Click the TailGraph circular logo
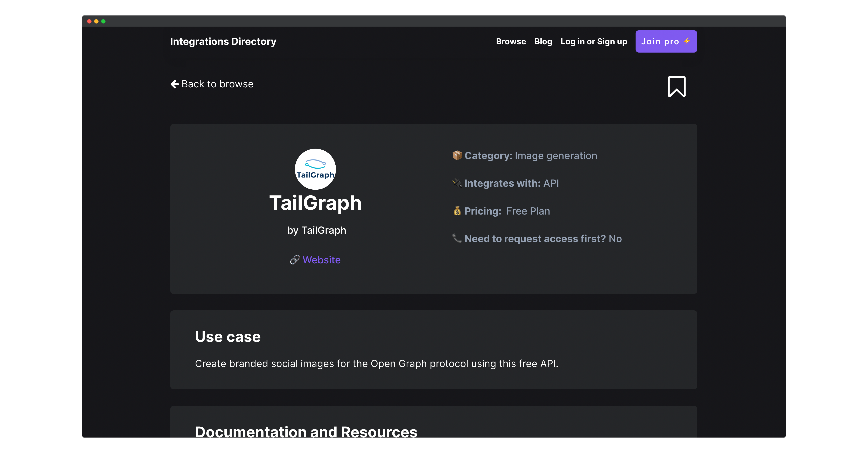Image resolution: width=868 pixels, height=453 pixels. (315, 169)
